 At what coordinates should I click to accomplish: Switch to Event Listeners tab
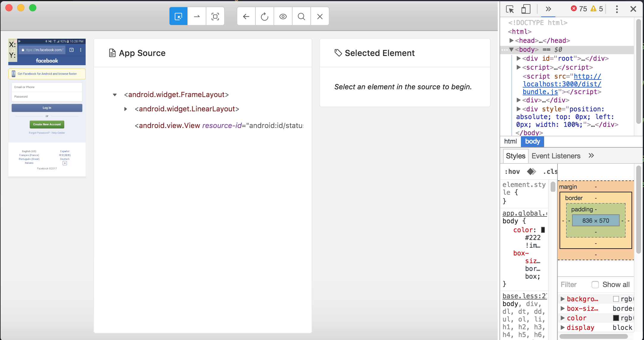click(x=556, y=156)
